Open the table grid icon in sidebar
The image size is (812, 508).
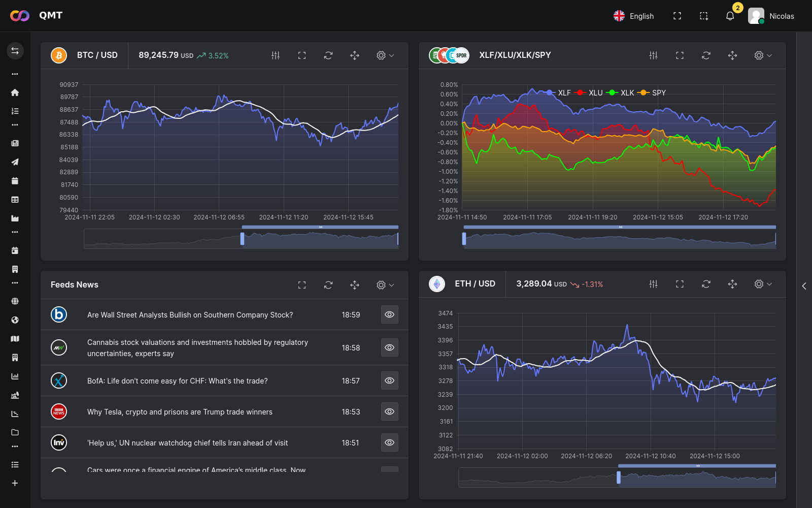click(x=15, y=200)
